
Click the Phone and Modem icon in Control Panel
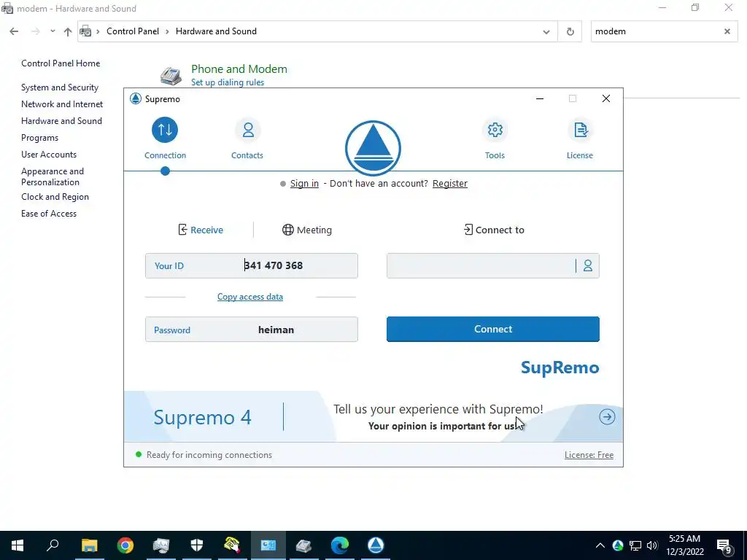click(x=171, y=75)
